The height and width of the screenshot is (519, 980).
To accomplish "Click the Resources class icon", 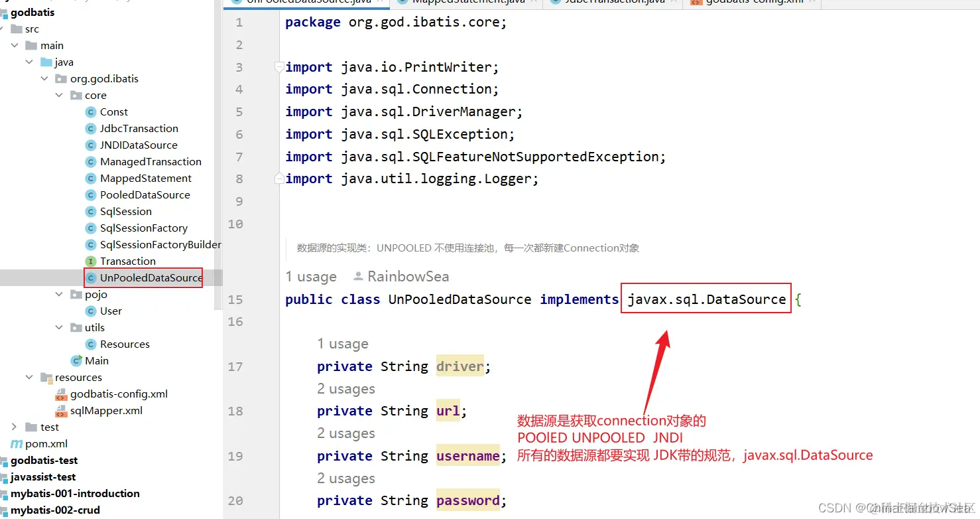I will click(91, 344).
